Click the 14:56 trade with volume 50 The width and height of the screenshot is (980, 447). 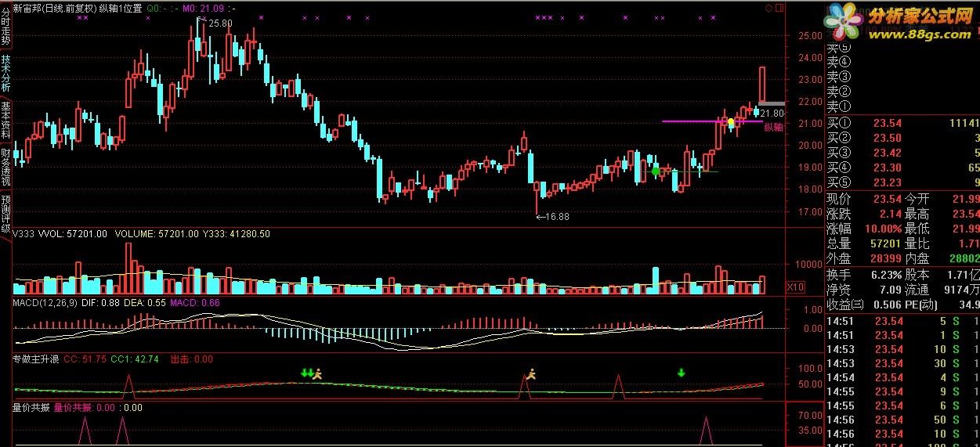tap(903, 420)
